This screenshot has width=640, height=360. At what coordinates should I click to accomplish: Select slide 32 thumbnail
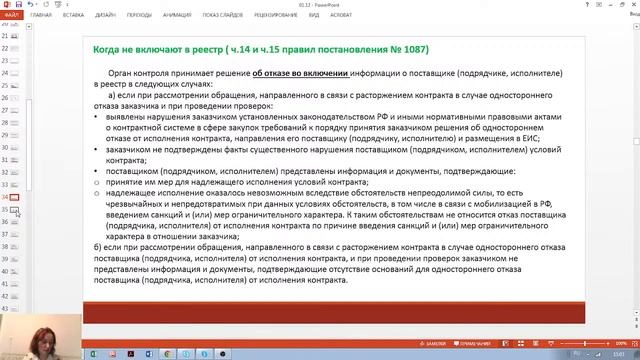pyautogui.click(x=14, y=173)
